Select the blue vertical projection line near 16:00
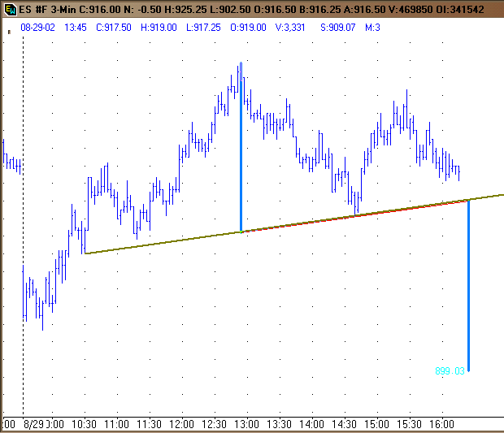Image resolution: width=504 pixels, height=433 pixels. click(x=469, y=284)
